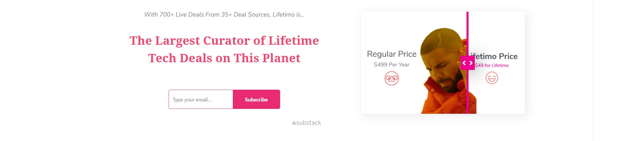Click the '$499 Per Year' text

(x=392, y=65)
